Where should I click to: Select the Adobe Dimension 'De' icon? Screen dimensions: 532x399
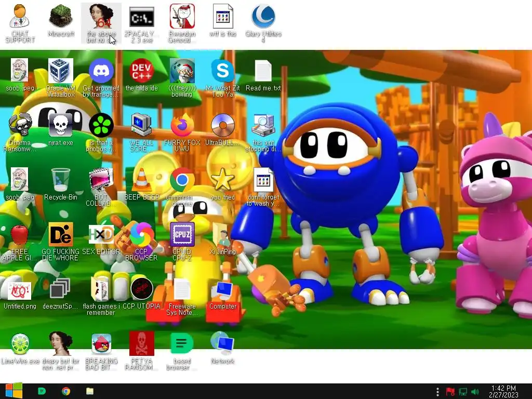pyautogui.click(x=61, y=234)
